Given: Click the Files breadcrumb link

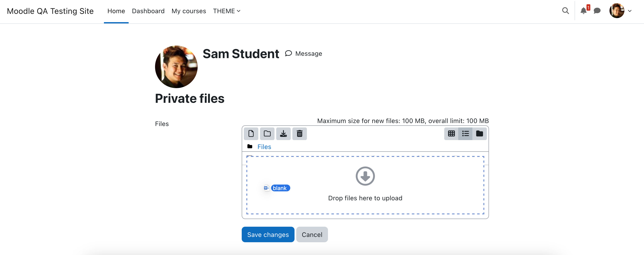Looking at the screenshot, I should (264, 147).
